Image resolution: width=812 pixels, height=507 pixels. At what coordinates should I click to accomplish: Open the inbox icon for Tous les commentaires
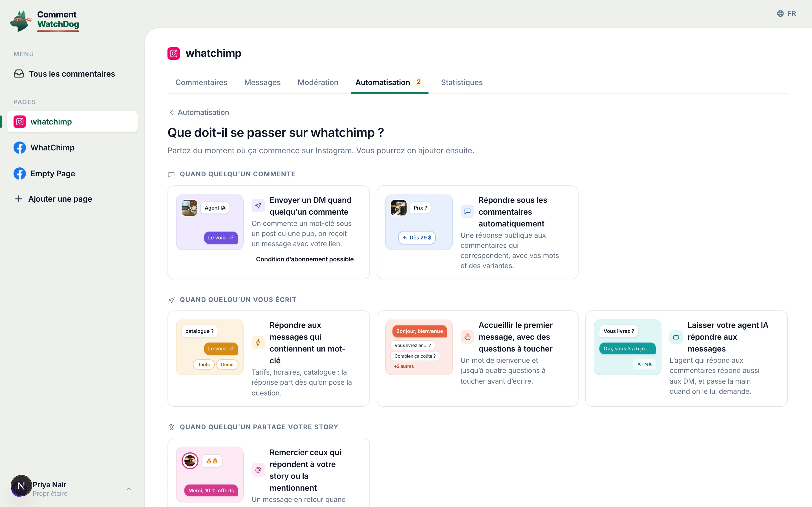pos(19,74)
